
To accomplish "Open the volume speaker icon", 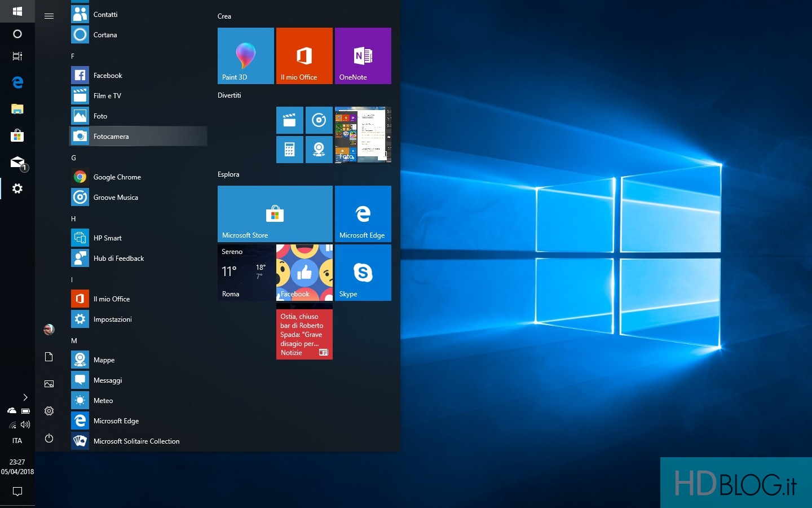I will point(25,424).
